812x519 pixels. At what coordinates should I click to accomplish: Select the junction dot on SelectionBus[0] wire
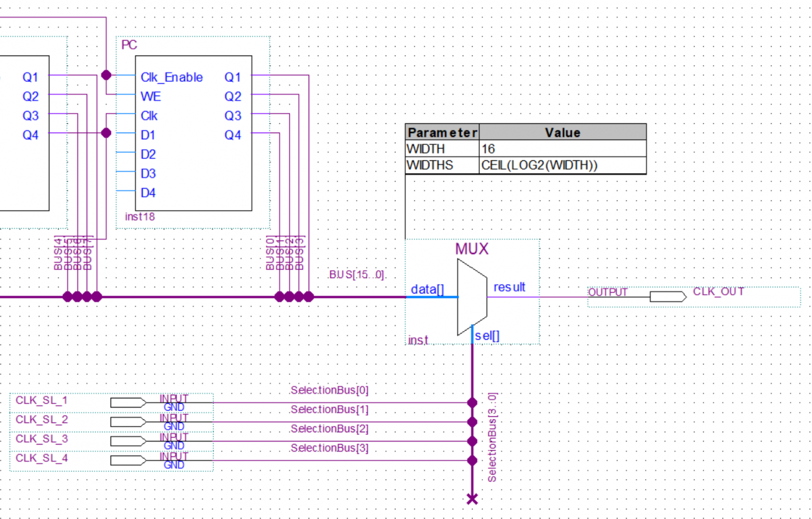pos(472,402)
